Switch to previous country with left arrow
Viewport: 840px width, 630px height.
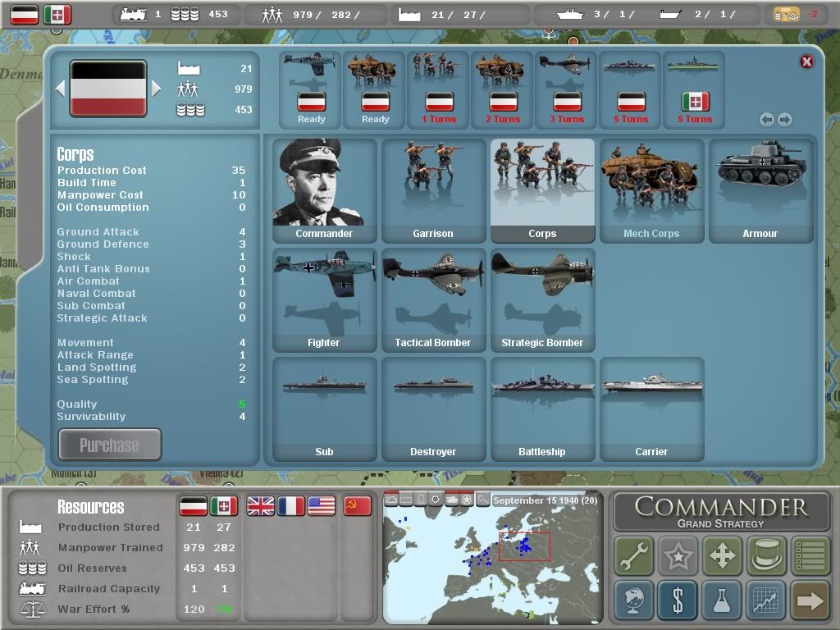61,89
